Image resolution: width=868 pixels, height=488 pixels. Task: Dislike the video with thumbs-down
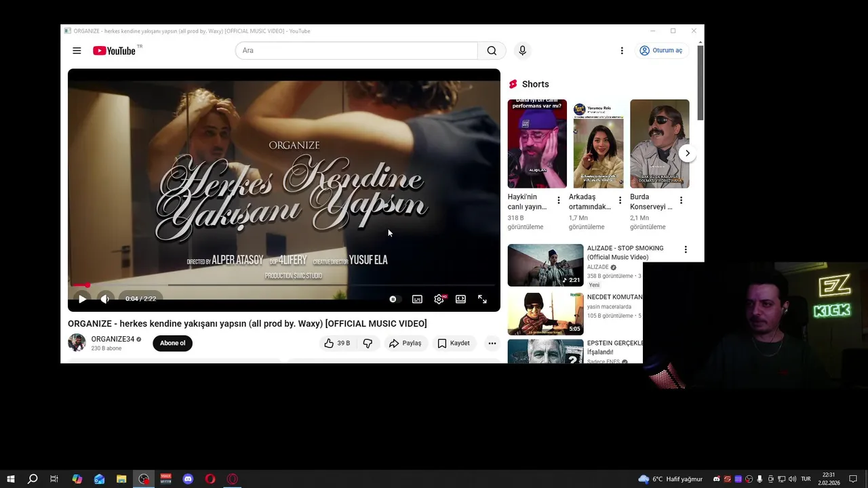368,343
